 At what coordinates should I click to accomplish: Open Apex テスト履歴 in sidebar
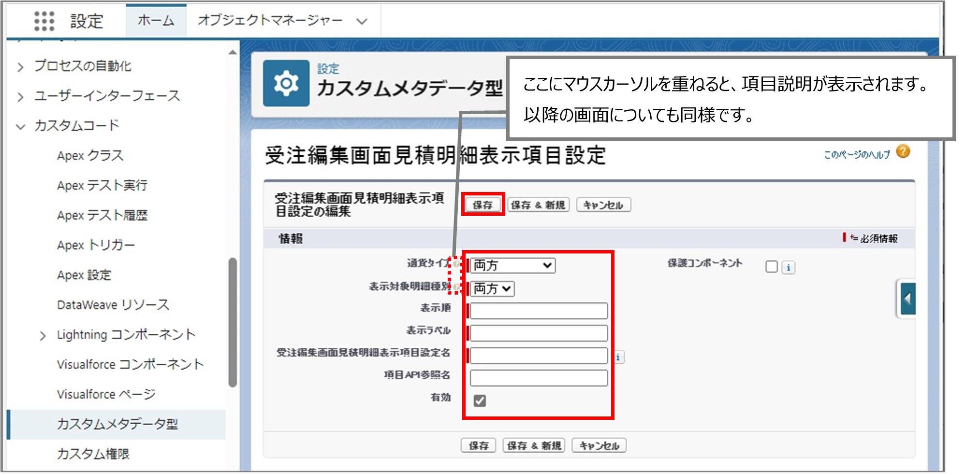click(x=102, y=215)
